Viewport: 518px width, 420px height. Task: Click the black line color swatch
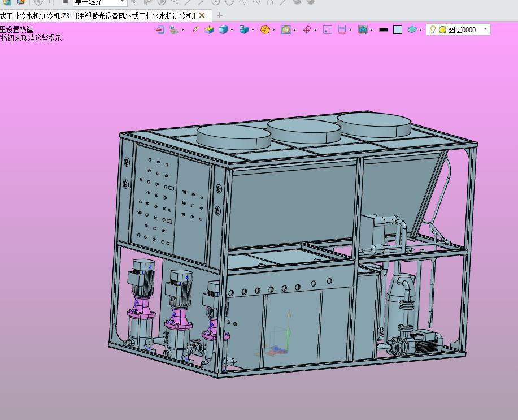pyautogui.click(x=383, y=30)
